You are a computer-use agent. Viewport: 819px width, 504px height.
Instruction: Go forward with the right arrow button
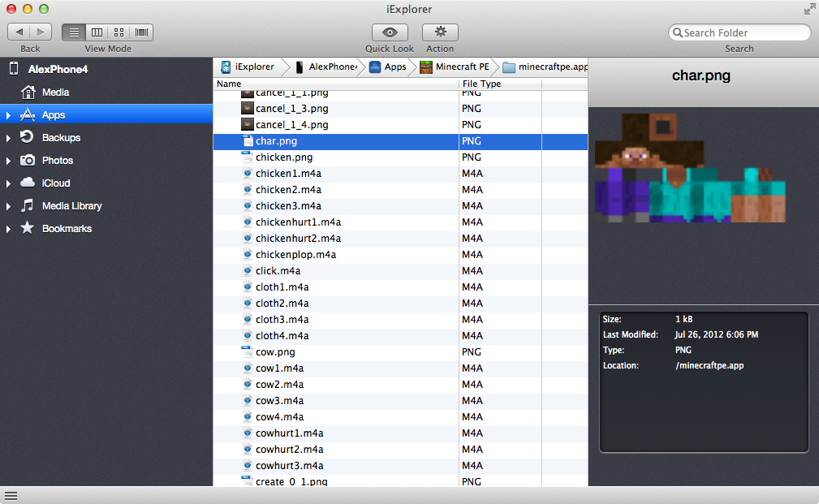(41, 32)
